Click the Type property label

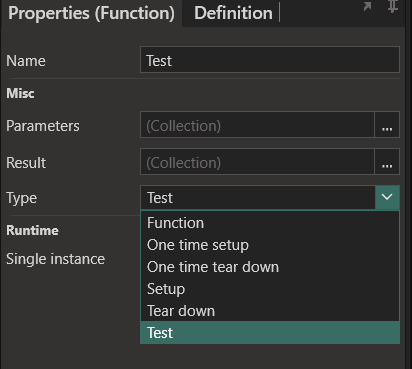[x=22, y=198]
